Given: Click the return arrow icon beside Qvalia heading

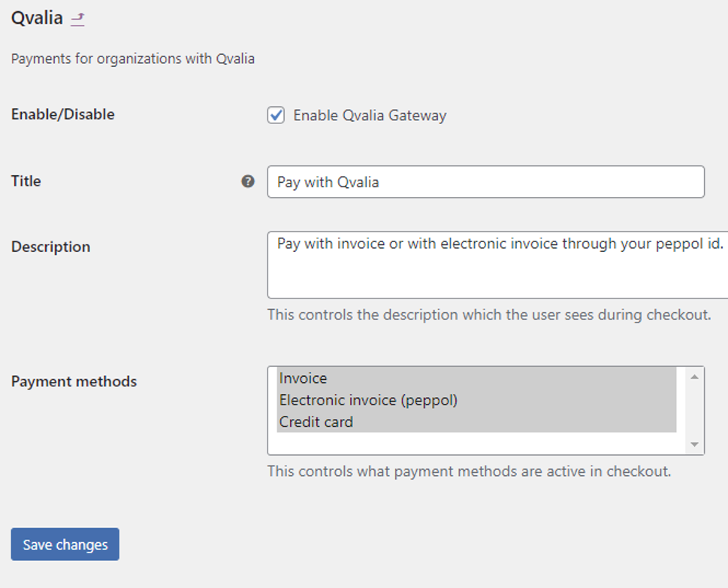Looking at the screenshot, I should (77, 20).
